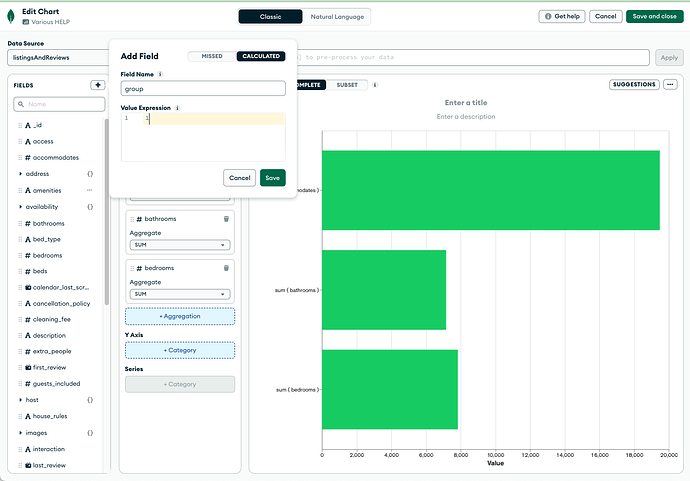Select the Classic mode tab
Image resolution: width=690 pixels, height=481 pixels.
pyautogui.click(x=270, y=16)
